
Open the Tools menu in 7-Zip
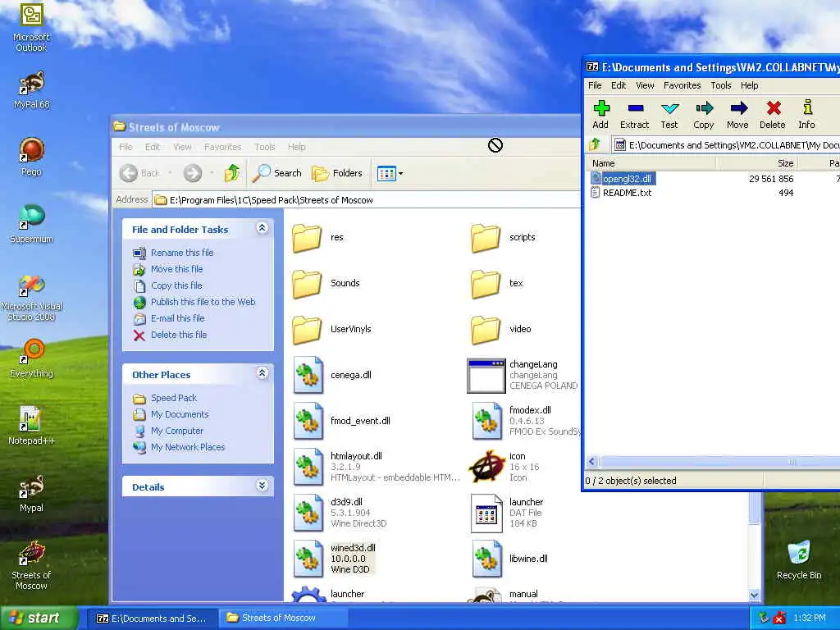pyautogui.click(x=721, y=85)
